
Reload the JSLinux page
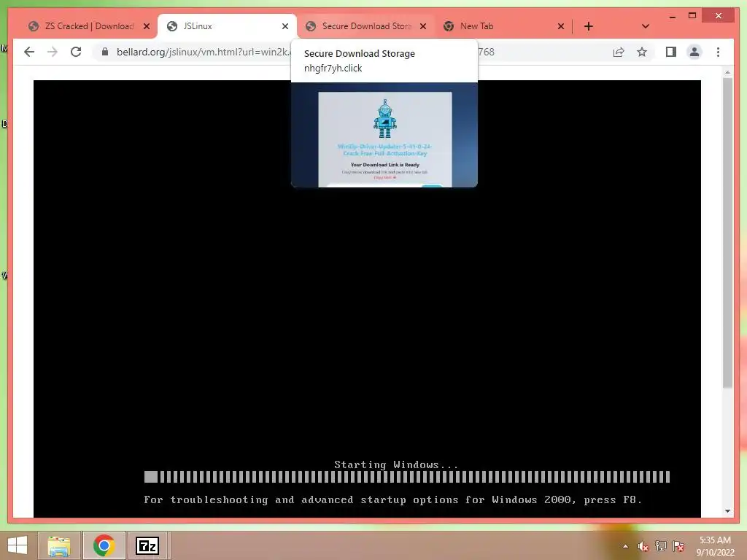coord(76,52)
